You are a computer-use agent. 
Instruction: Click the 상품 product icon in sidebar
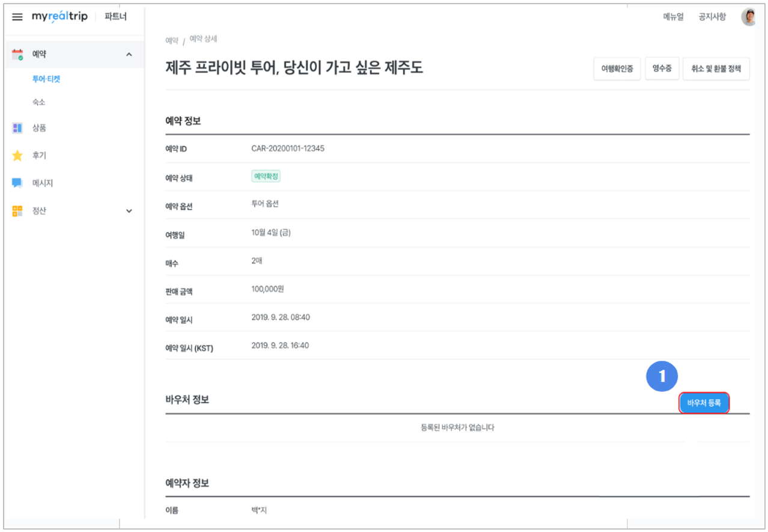pos(17,128)
